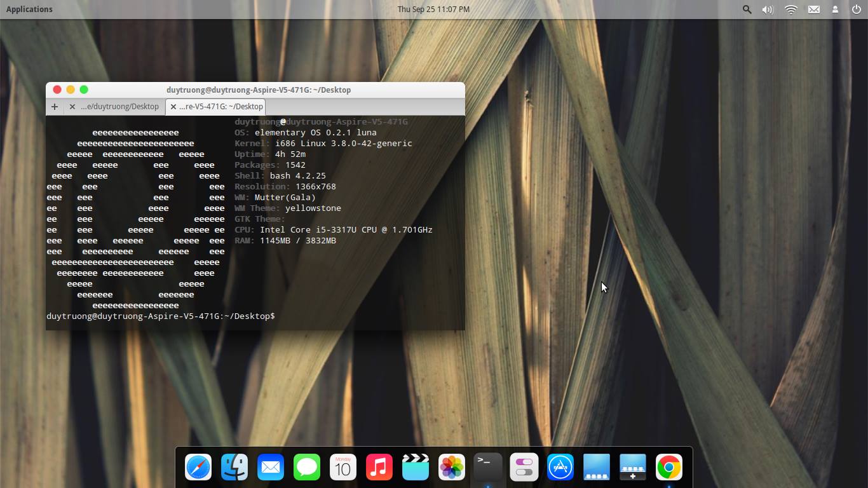
Task: Click the 'GTK Theme:' label in terminal
Action: [260, 219]
